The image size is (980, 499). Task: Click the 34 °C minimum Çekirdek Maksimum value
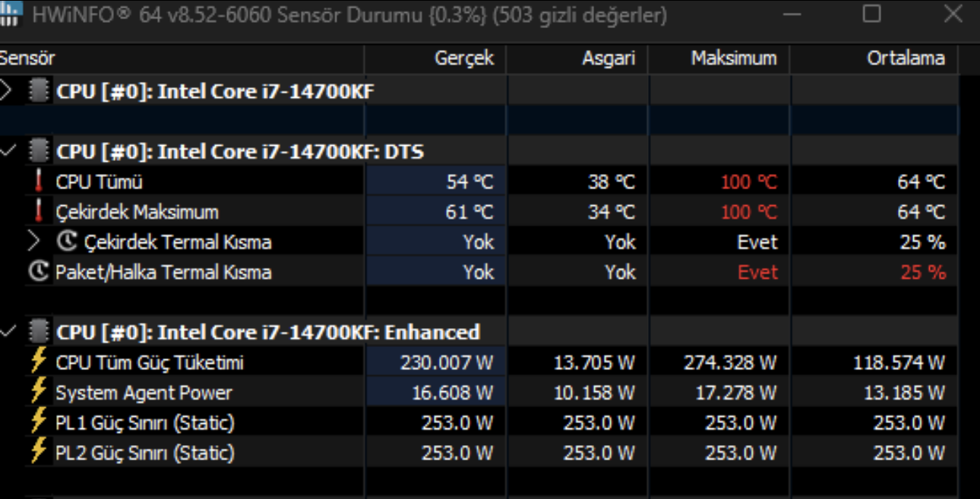pyautogui.click(x=612, y=212)
